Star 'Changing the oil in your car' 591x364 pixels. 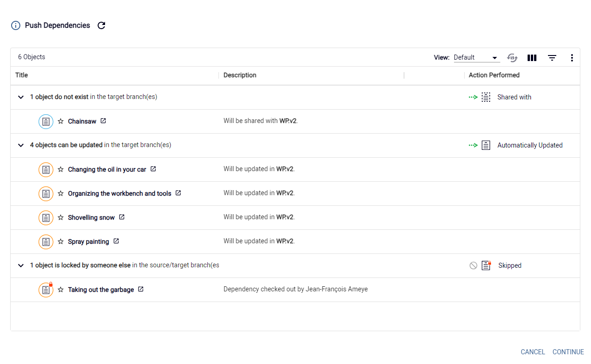[x=61, y=169]
